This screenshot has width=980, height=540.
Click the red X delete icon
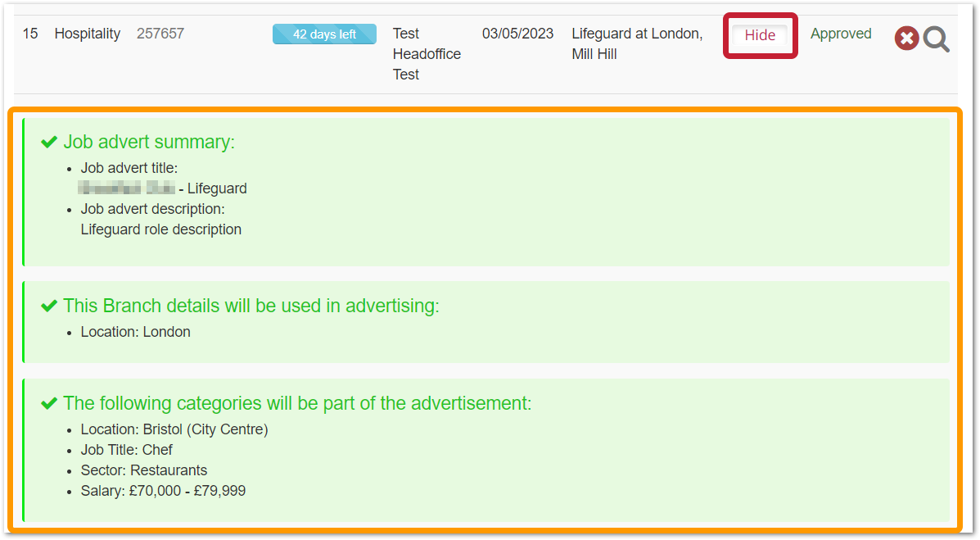(x=906, y=39)
